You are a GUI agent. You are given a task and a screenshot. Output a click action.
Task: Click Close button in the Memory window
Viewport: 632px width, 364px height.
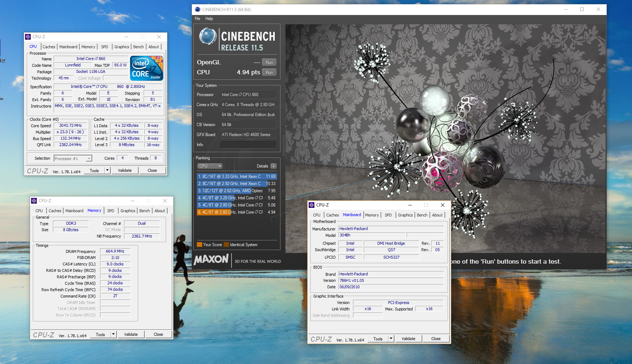click(x=158, y=334)
